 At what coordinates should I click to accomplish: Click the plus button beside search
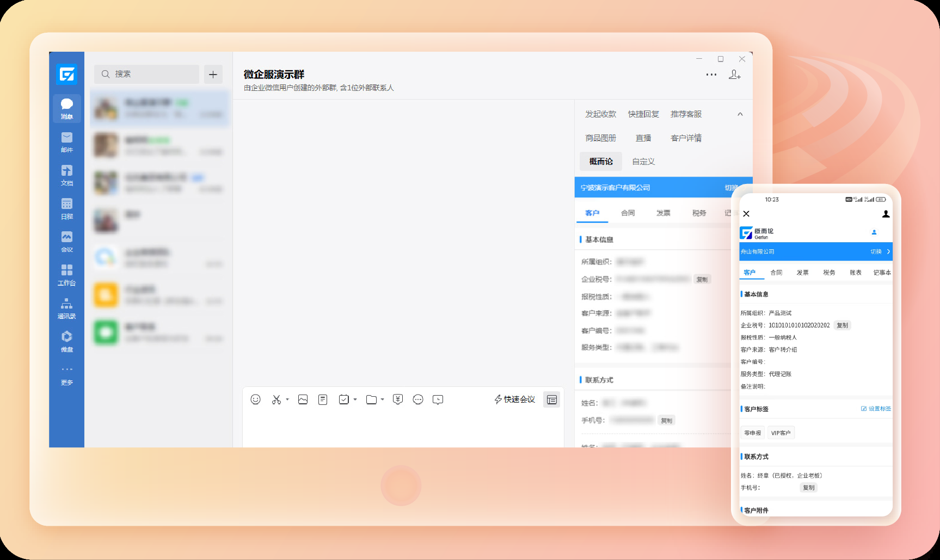(213, 74)
